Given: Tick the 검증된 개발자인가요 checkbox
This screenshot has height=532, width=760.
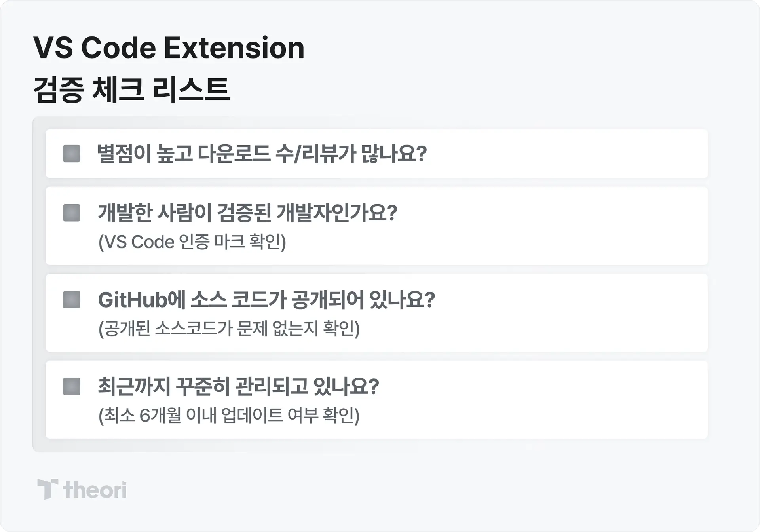Looking at the screenshot, I should 72,213.
